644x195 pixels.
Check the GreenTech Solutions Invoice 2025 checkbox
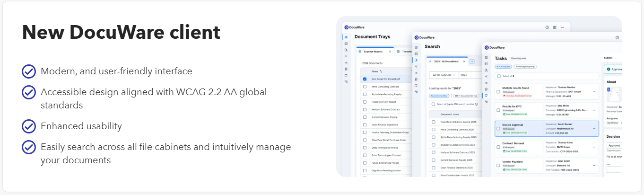pos(434,122)
